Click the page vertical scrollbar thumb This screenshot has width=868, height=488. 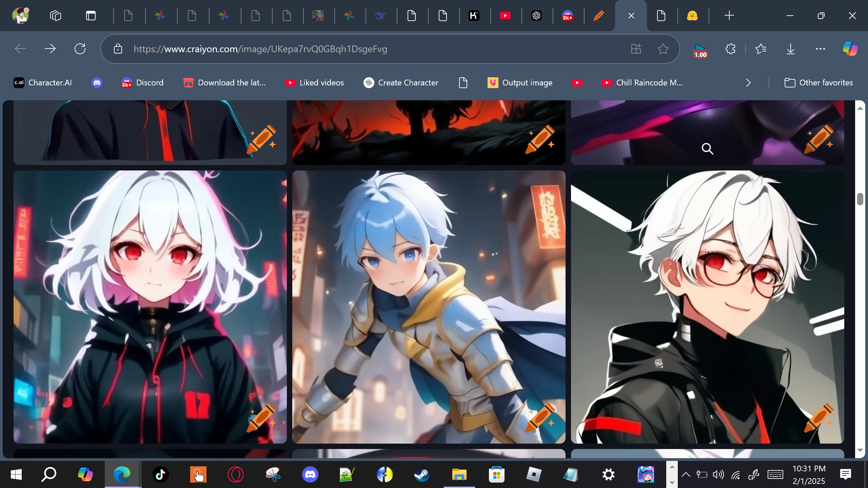point(860,199)
